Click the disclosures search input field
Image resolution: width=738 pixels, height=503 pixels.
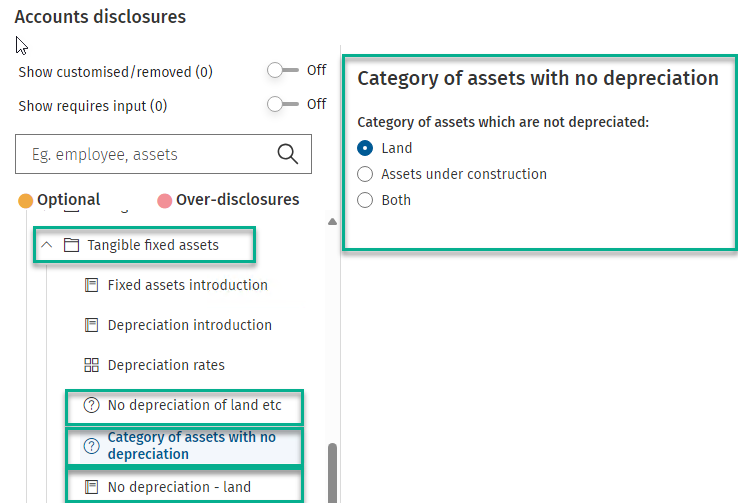click(163, 154)
